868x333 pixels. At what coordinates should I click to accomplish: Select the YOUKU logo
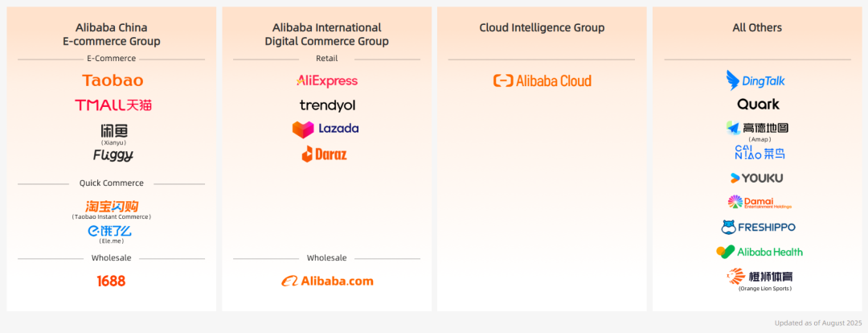(756, 178)
